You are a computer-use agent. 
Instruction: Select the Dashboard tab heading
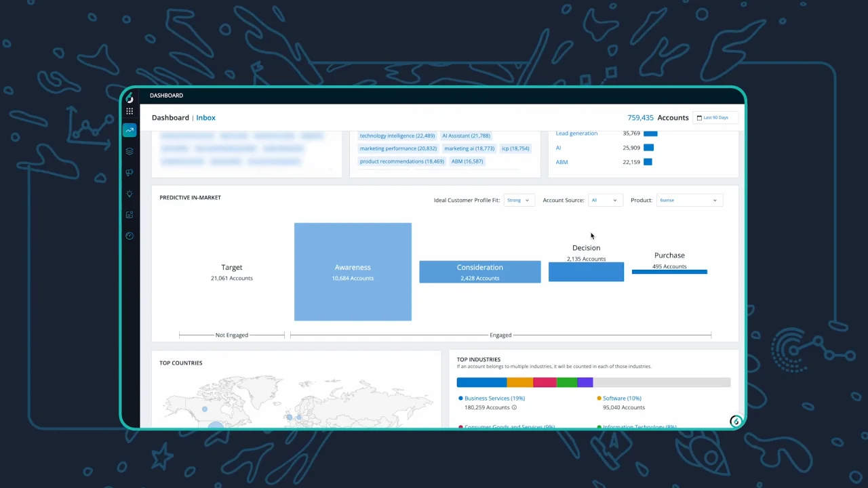(x=170, y=118)
